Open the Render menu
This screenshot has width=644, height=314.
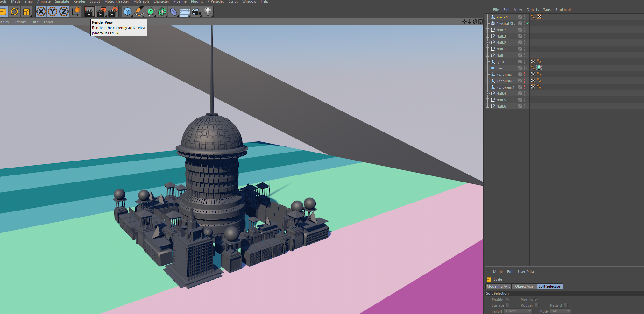pos(80,2)
